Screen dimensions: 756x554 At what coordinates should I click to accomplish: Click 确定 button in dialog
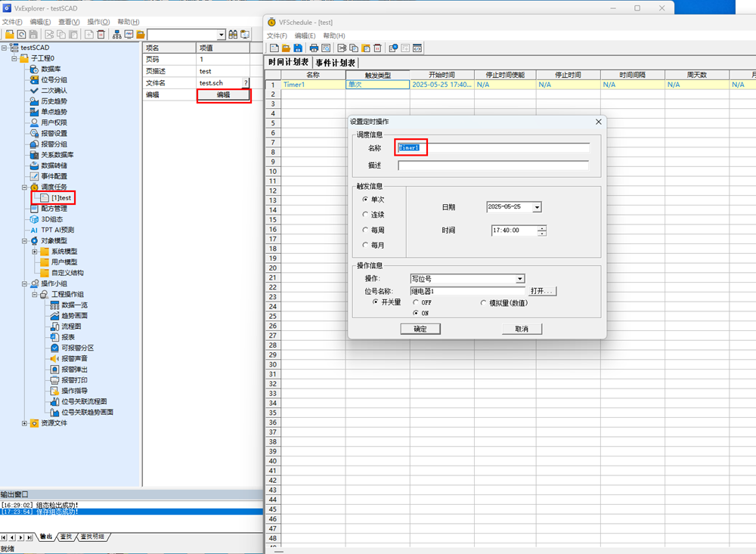tap(420, 329)
